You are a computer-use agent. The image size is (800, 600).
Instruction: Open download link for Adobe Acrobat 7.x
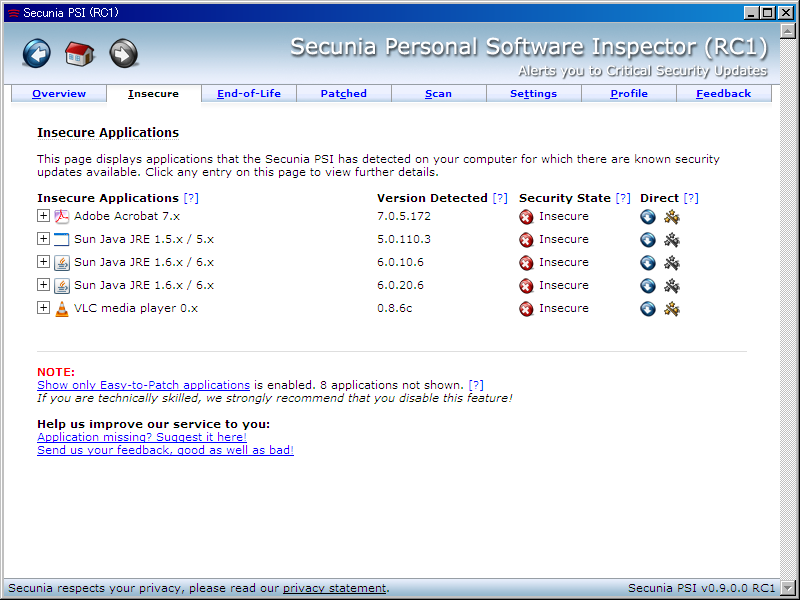(x=648, y=217)
